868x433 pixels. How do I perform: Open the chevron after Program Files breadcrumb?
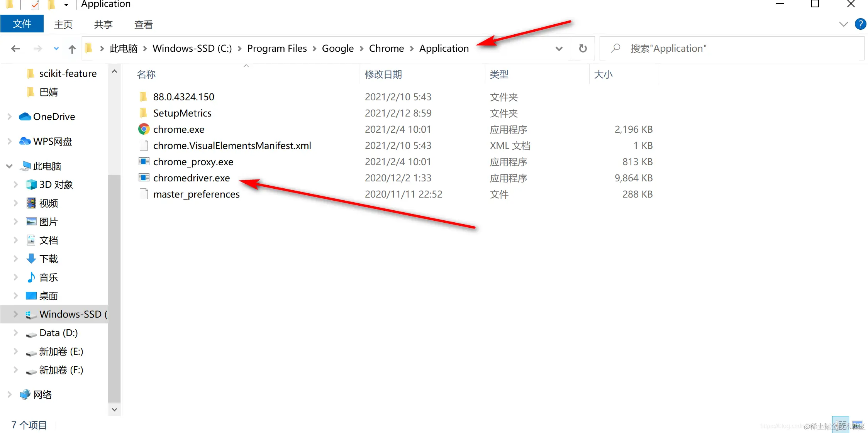[314, 49]
